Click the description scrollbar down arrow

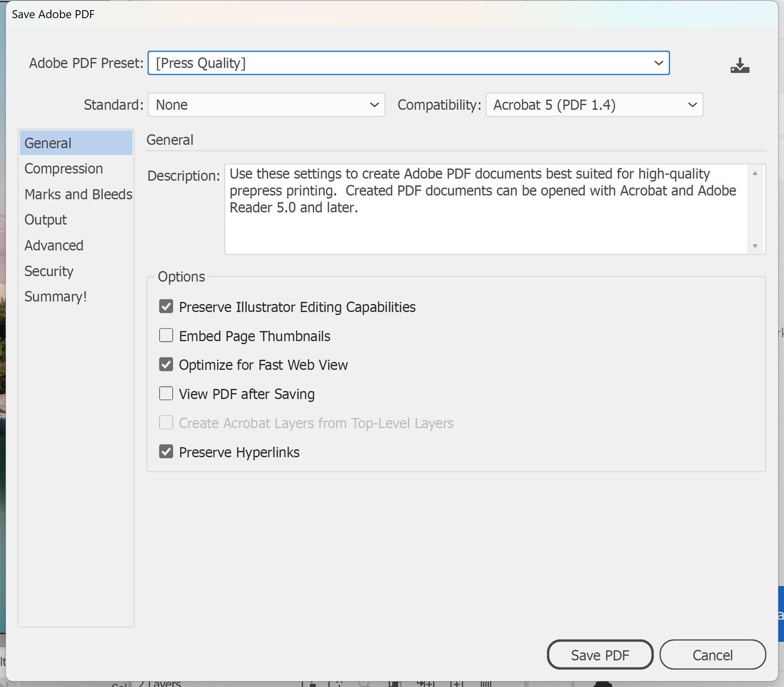tap(755, 246)
